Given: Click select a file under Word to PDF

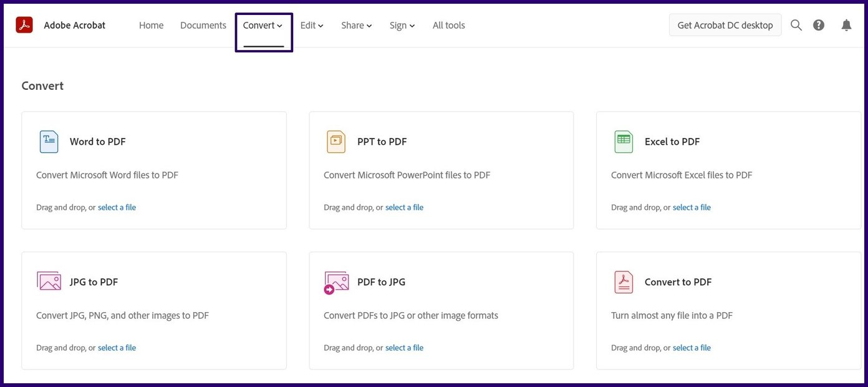Looking at the screenshot, I should (x=117, y=207).
